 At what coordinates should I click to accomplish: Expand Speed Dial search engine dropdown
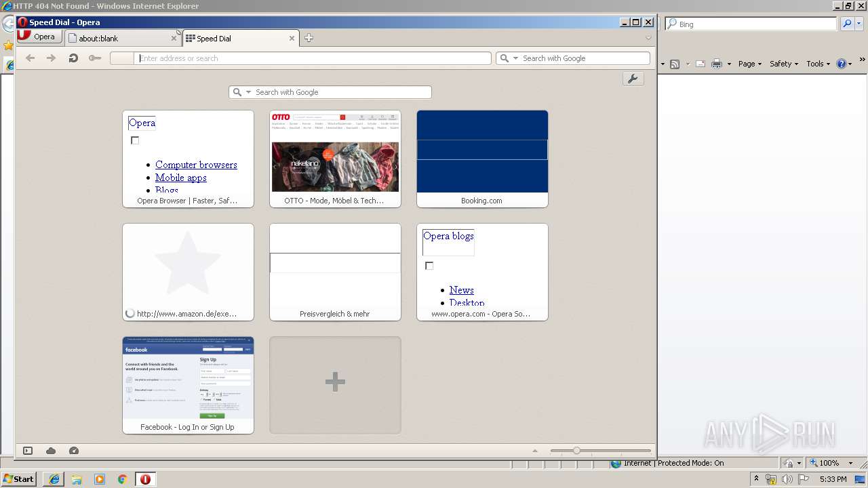248,92
